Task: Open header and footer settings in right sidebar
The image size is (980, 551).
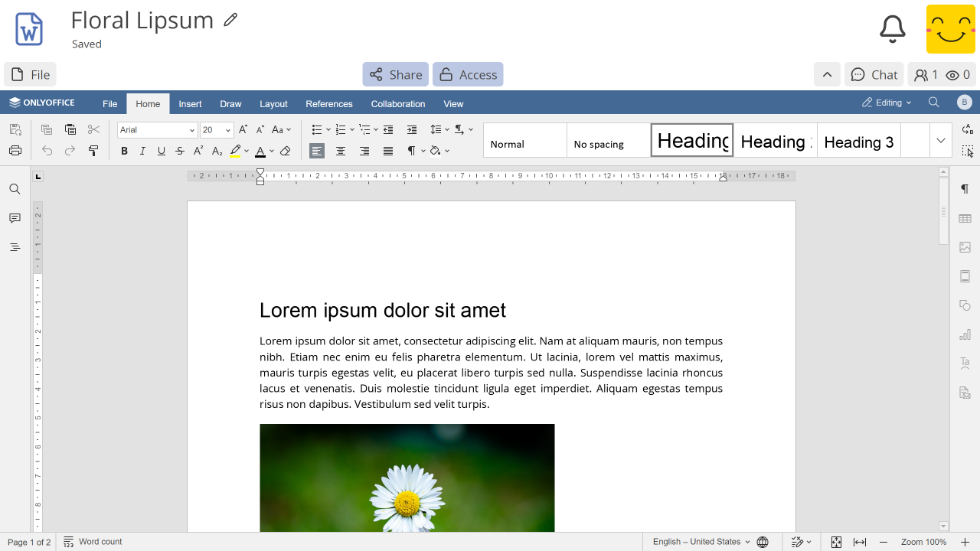Action: click(x=965, y=276)
